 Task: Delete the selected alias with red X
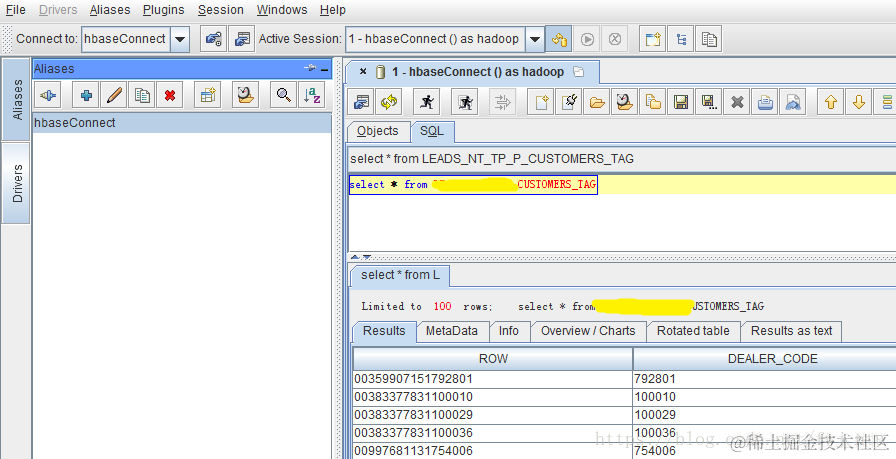tap(170, 95)
